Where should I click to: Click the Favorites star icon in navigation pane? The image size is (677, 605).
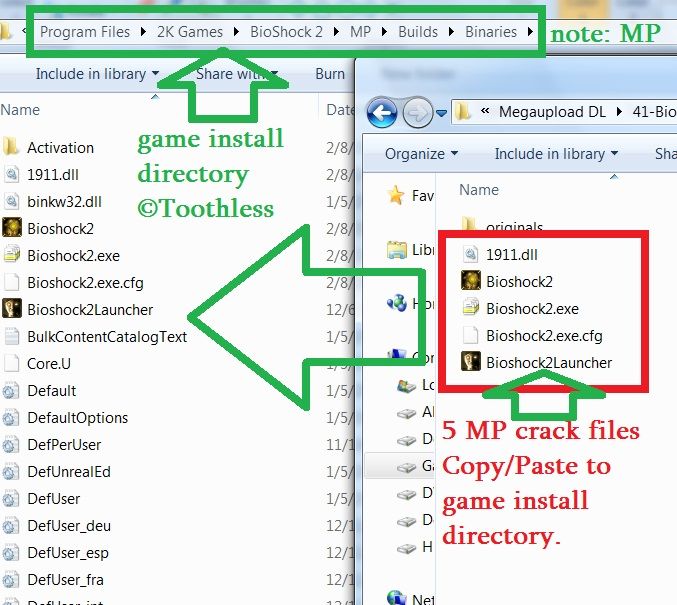tap(396, 195)
